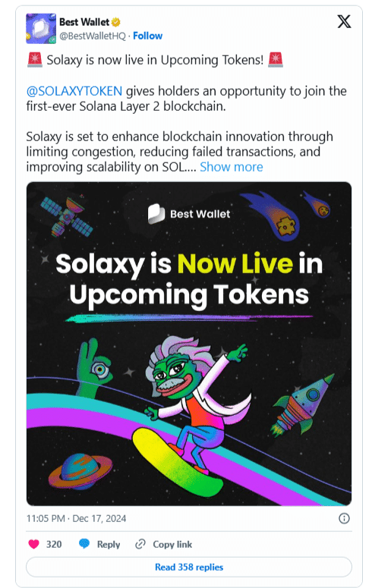The height and width of the screenshot is (588, 372).
Task: Click the heart like icon
Action: pyautogui.click(x=34, y=544)
